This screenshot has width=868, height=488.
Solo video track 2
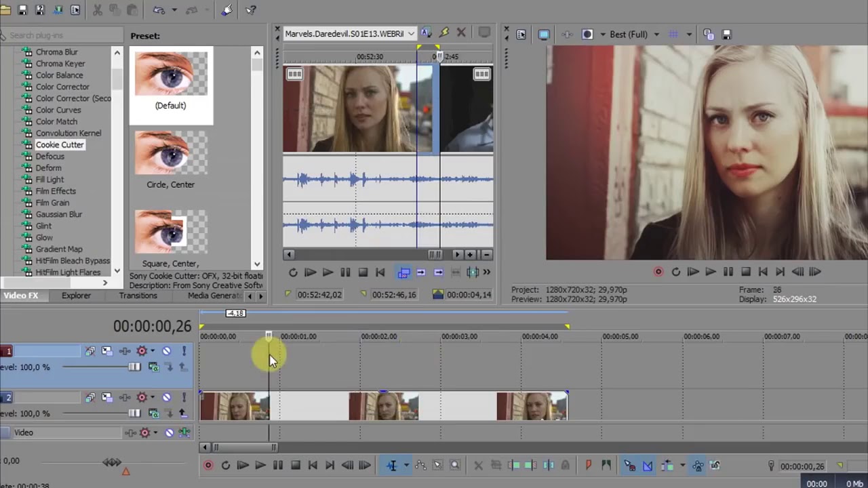(x=184, y=397)
